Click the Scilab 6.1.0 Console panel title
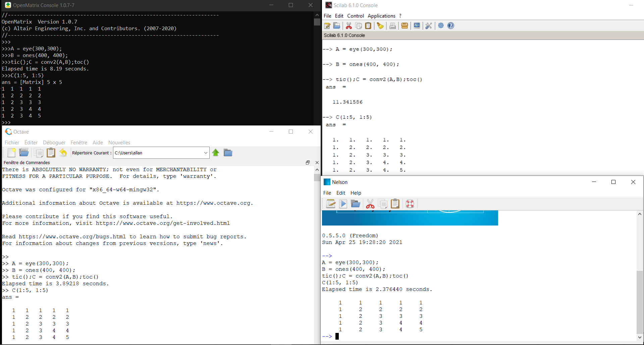The height and width of the screenshot is (345, 644). (344, 35)
